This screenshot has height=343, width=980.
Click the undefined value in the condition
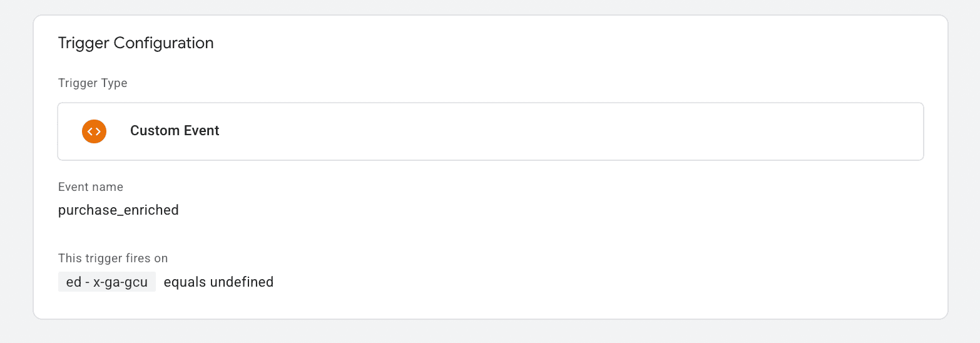click(242, 282)
